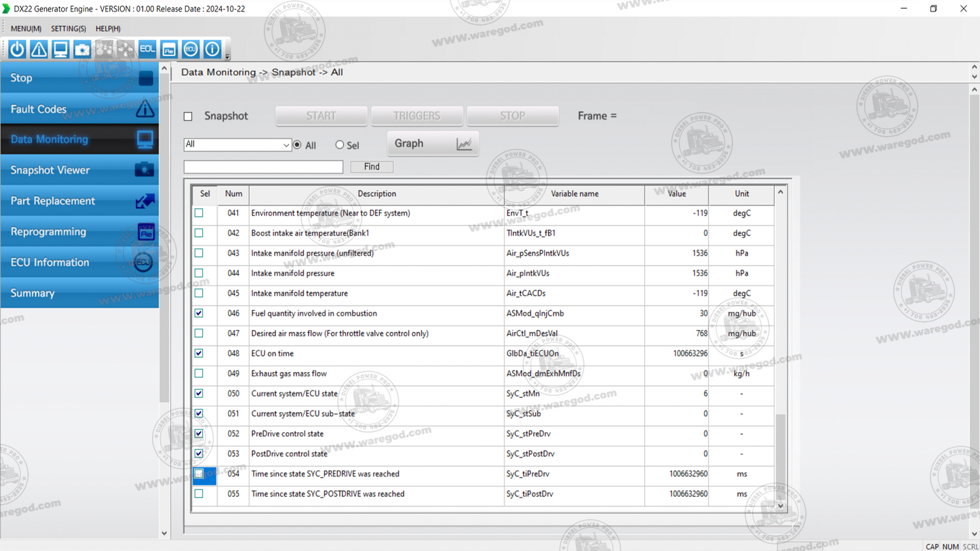Select the Stop power icon on the toolbar
The width and height of the screenshot is (980, 551).
pos(16,49)
